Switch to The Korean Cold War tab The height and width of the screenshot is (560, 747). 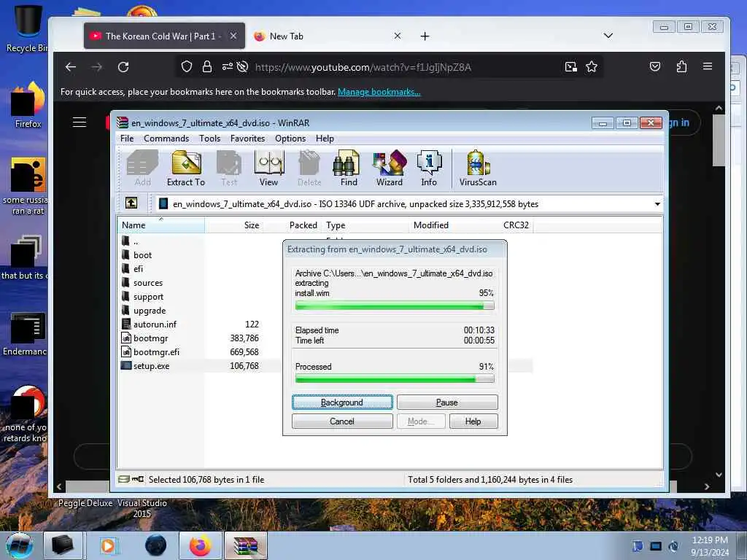pyautogui.click(x=164, y=36)
